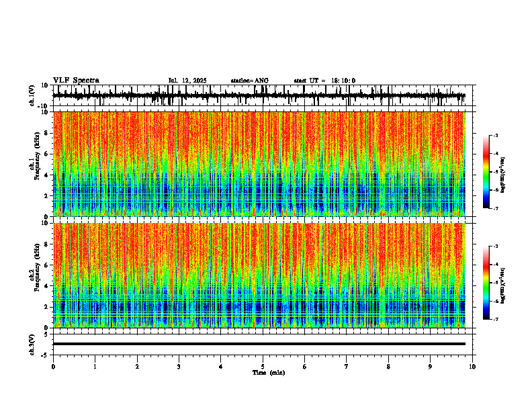Click time axis tick label "6"
532x411 pixels.
pos(305,367)
